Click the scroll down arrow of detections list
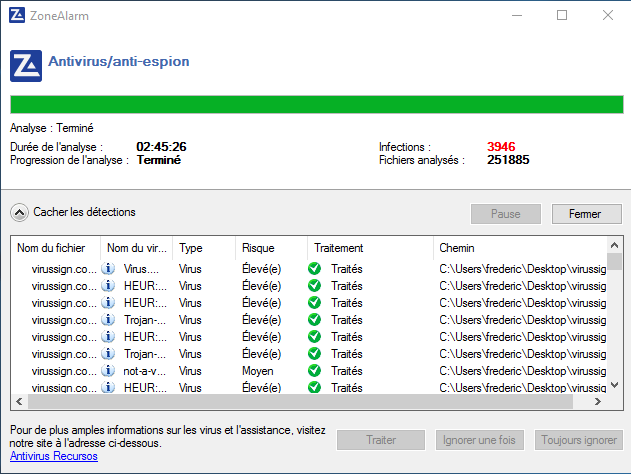The width and height of the screenshot is (631, 474). coord(614,385)
